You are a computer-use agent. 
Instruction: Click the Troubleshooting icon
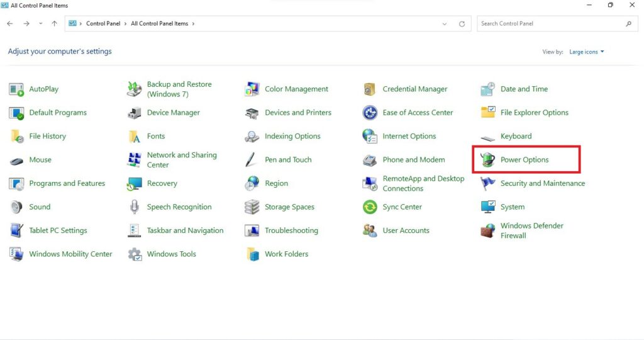tap(252, 230)
